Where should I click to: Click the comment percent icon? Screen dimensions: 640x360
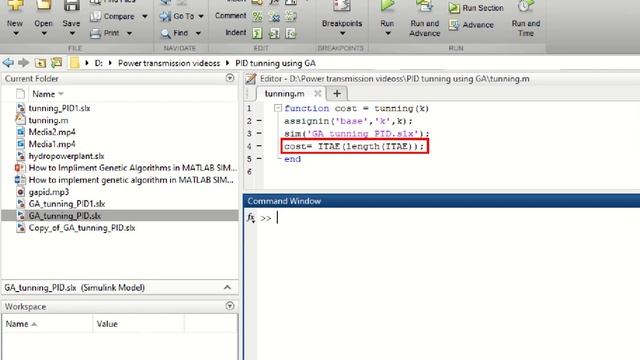click(x=257, y=16)
